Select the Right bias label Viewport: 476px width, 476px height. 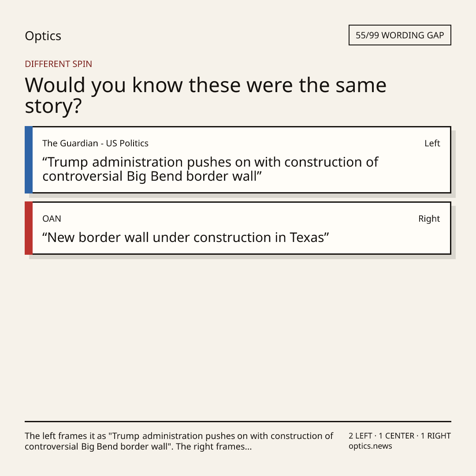click(x=429, y=219)
